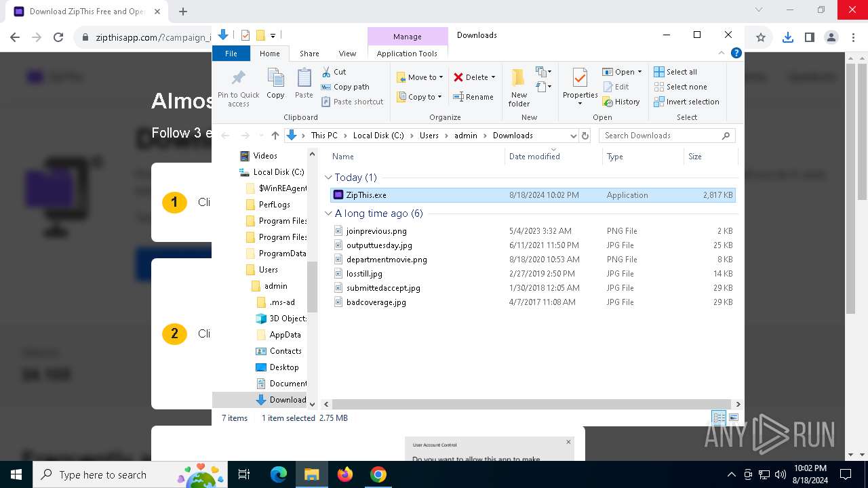This screenshot has width=868, height=488.
Task: Switch to the Share ribbon tab
Action: tap(309, 54)
